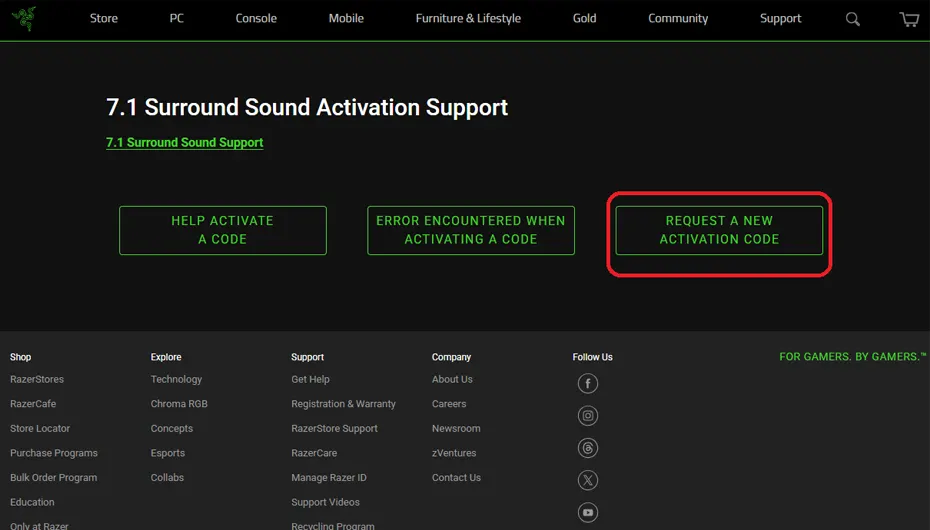
Task: Open the Gold menu
Action: coord(584,18)
